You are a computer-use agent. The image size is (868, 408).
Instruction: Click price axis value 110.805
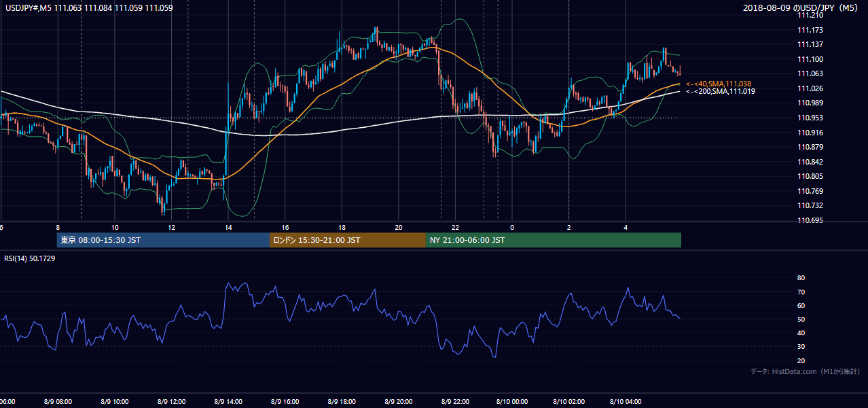coord(810,176)
